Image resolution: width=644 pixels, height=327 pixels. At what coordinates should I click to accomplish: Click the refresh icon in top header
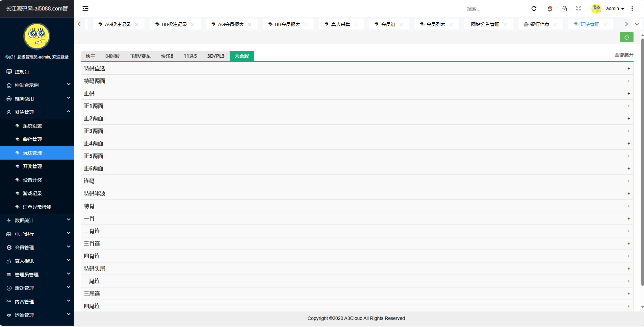[534, 8]
